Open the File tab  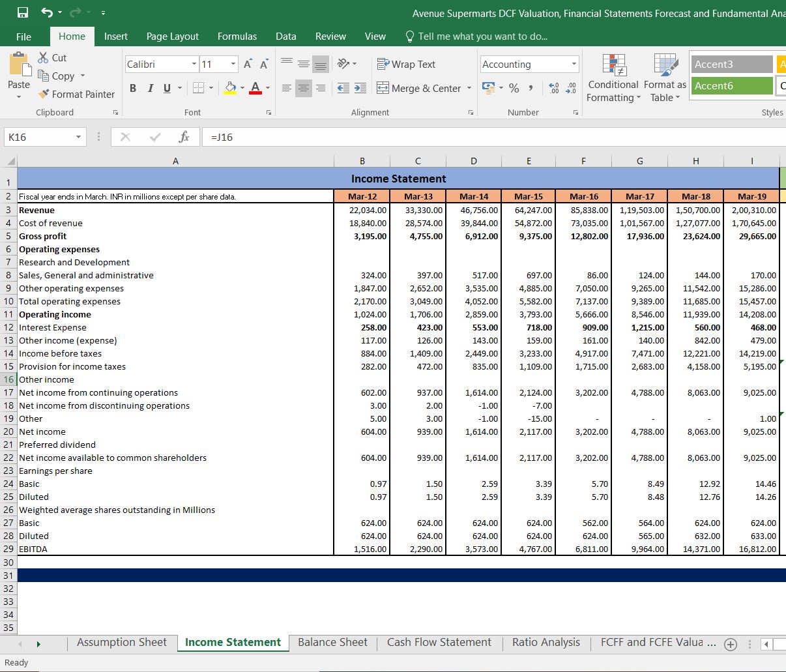coord(23,37)
